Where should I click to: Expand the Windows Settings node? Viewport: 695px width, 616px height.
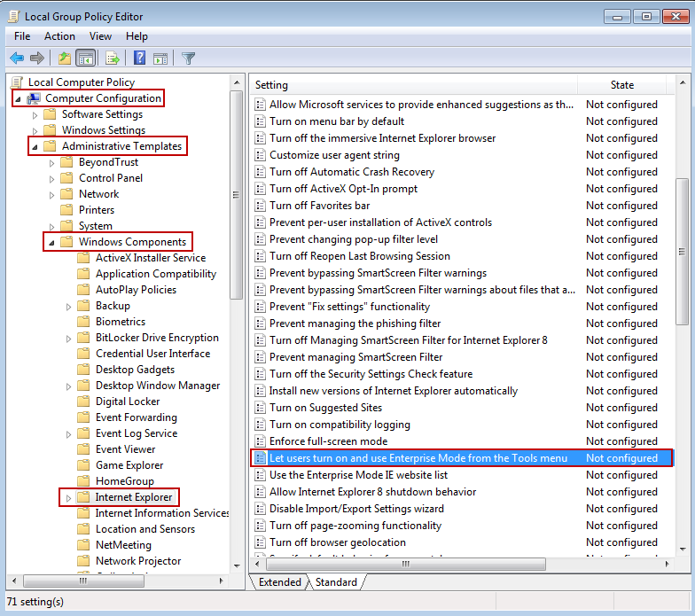click(35, 131)
